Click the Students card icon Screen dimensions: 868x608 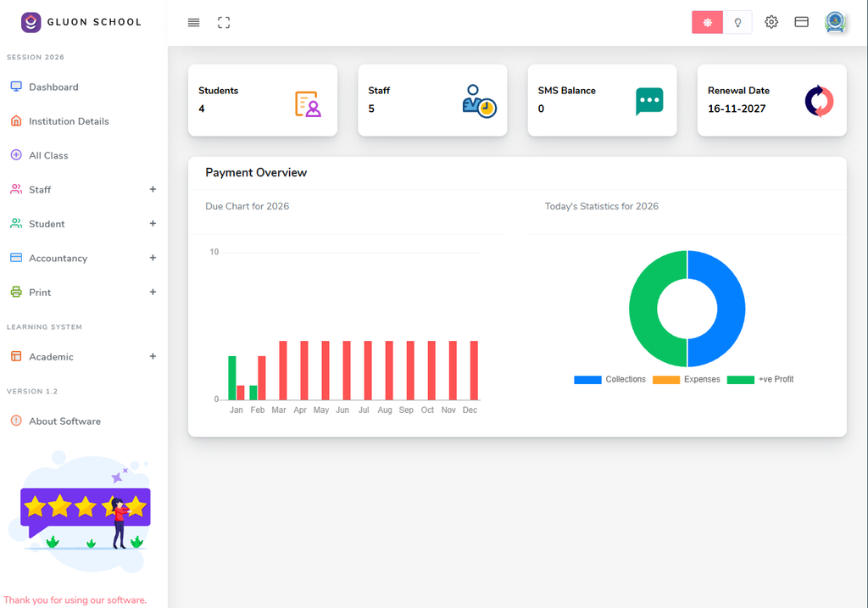pos(308,103)
